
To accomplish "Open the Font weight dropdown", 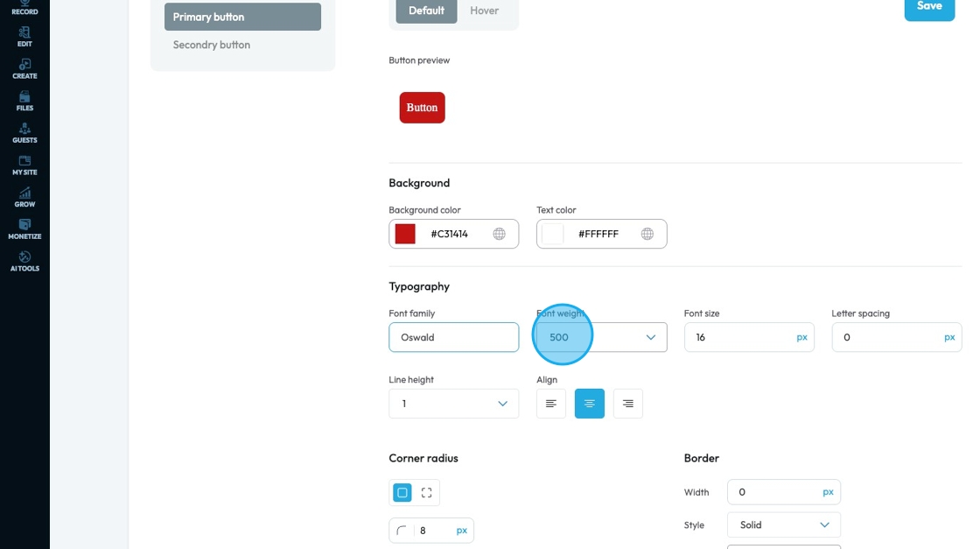I will [x=601, y=337].
